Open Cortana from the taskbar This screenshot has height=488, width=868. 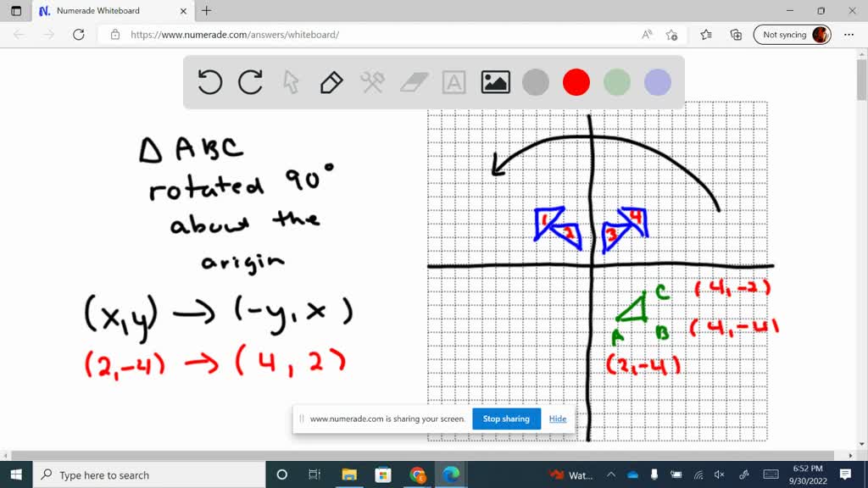coord(281,474)
